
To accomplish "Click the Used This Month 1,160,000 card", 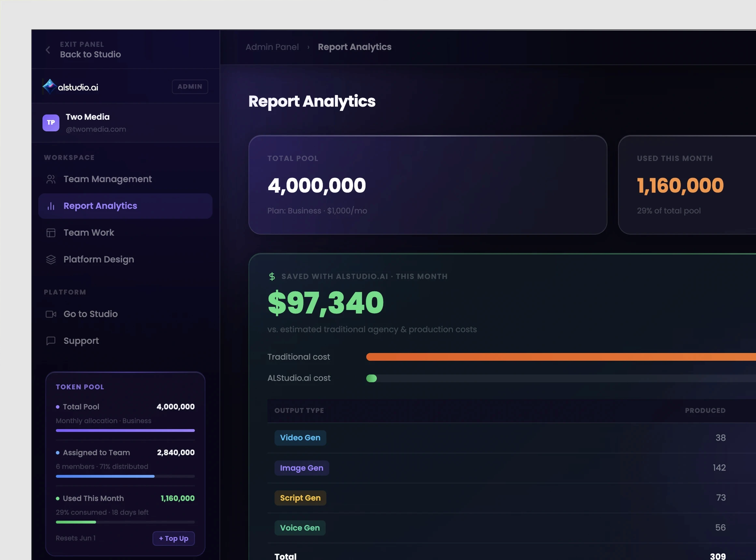I will (687, 185).
